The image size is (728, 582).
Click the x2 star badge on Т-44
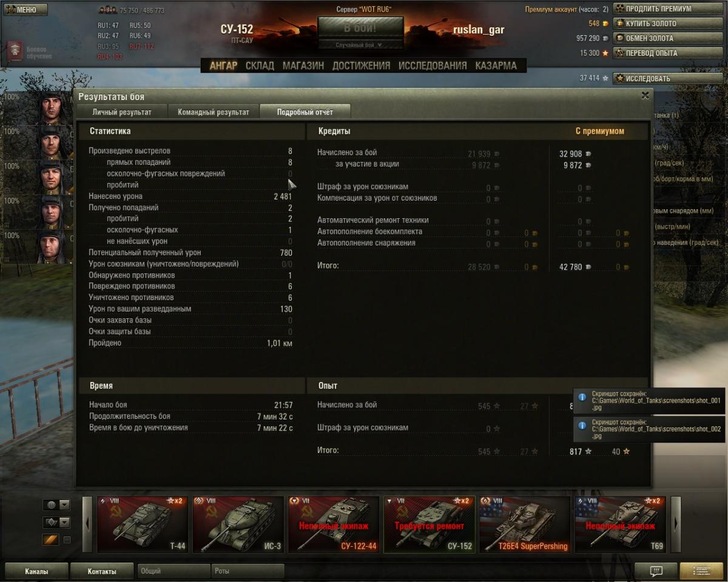click(175, 501)
